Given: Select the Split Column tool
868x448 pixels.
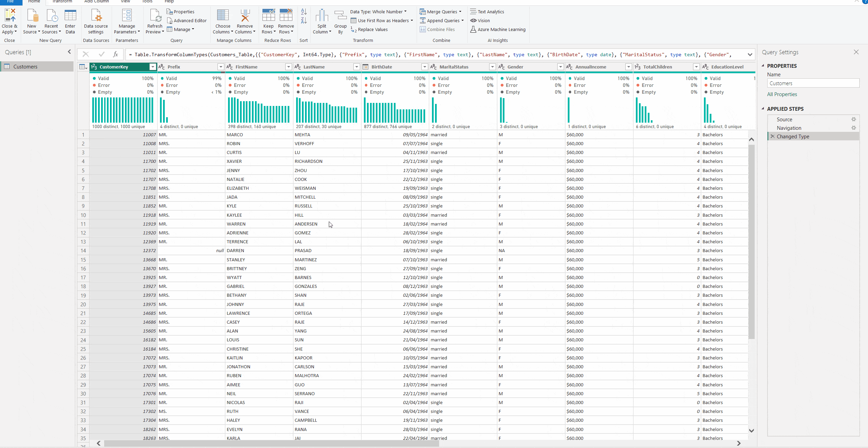Looking at the screenshot, I should coord(321,20).
